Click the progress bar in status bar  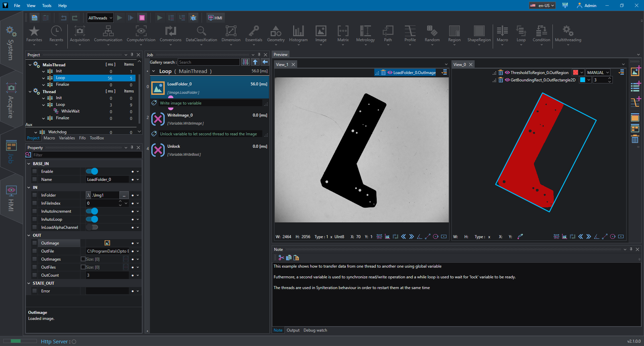coord(20,341)
